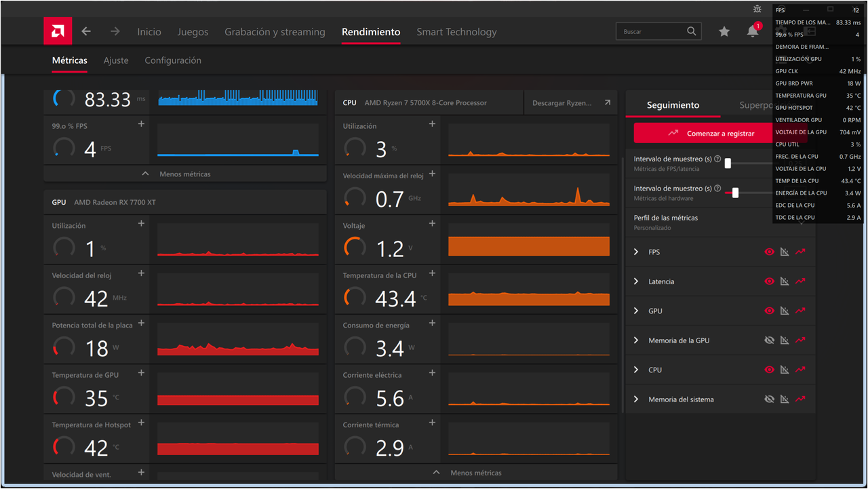Hide Latencia metrics with the eye icon
The height and width of the screenshot is (489, 868).
coord(769,281)
